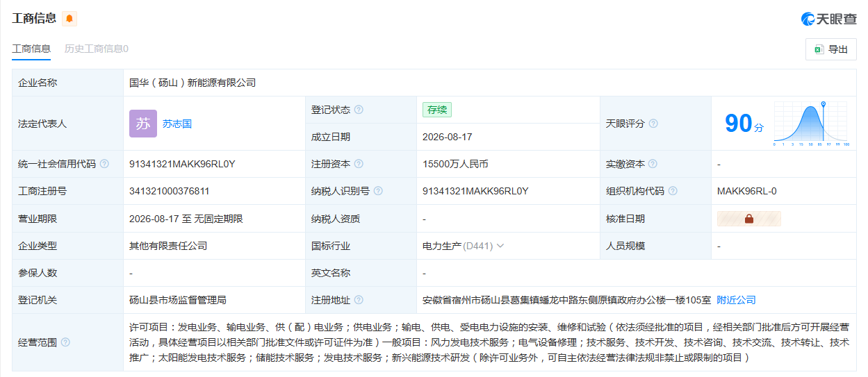The height and width of the screenshot is (377, 868).
Task: Click registration authority 砀山县市场监督管理局
Action: tap(178, 300)
